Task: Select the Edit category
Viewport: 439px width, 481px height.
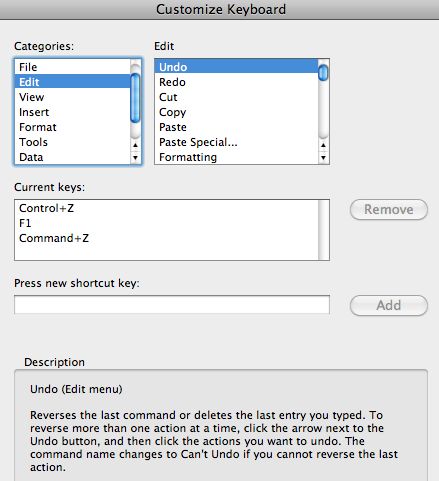Action: [x=72, y=82]
